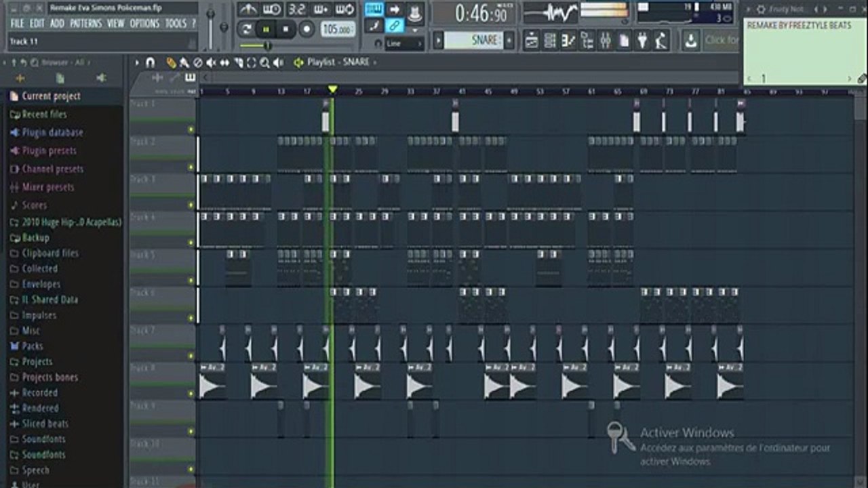Click the tempo field showing 105
Screen dimensions: 868x488
[x=338, y=29]
